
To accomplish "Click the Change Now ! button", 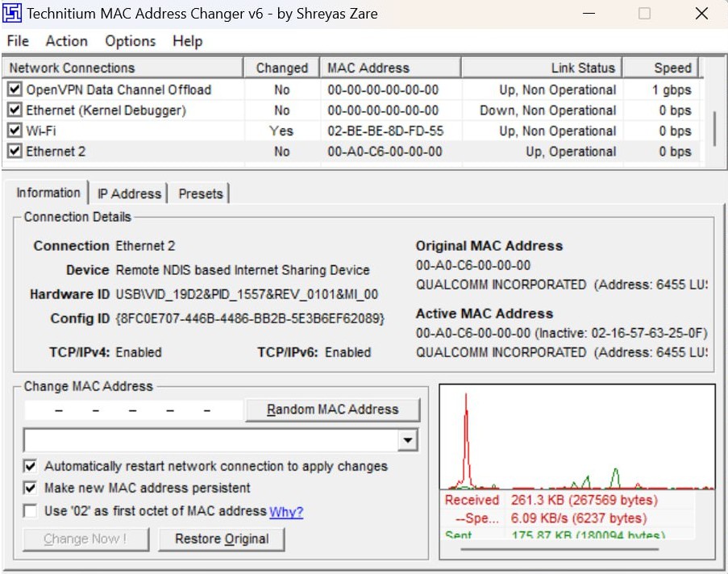I will click(85, 539).
